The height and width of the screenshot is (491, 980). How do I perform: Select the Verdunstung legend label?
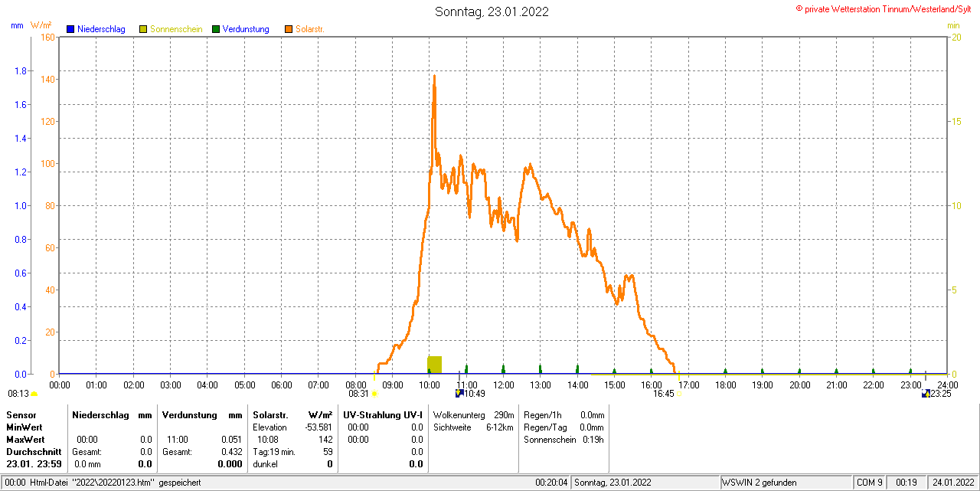point(246,29)
